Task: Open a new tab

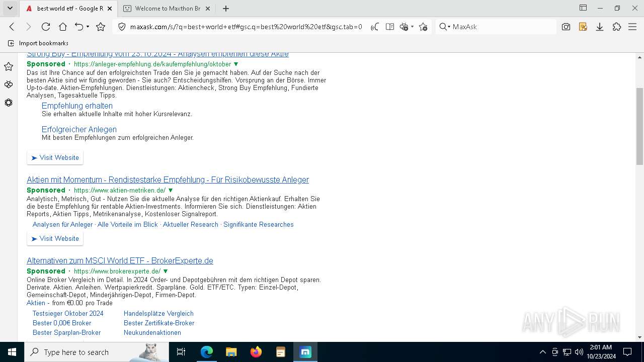Action: pos(226,9)
